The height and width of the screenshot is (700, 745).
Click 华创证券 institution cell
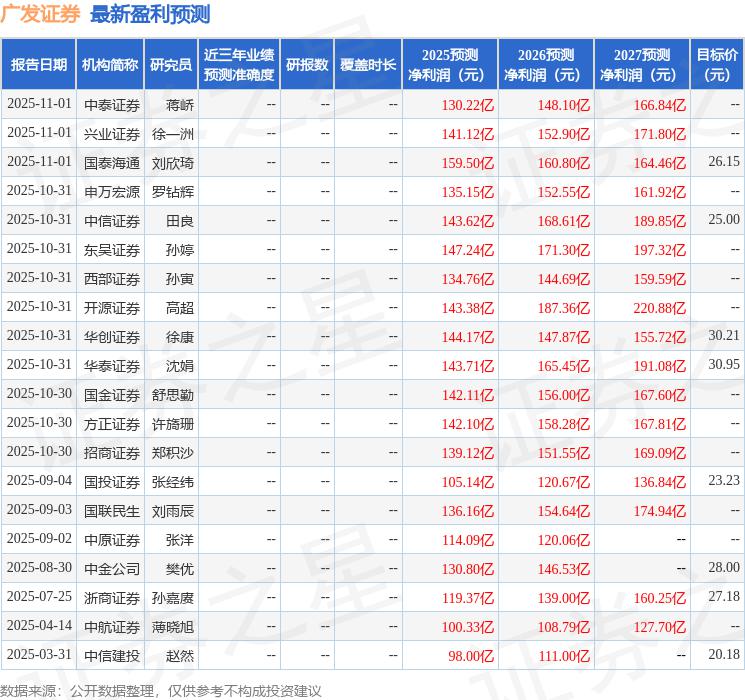pos(112,337)
